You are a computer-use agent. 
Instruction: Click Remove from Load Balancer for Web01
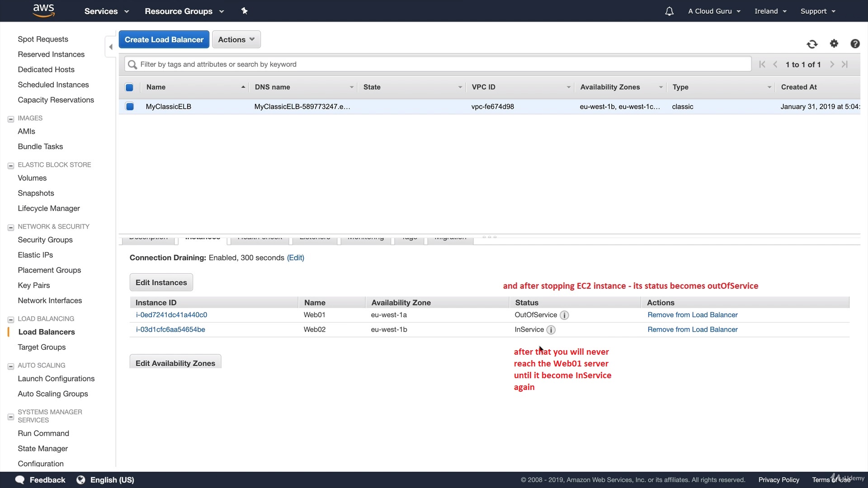pos(692,315)
